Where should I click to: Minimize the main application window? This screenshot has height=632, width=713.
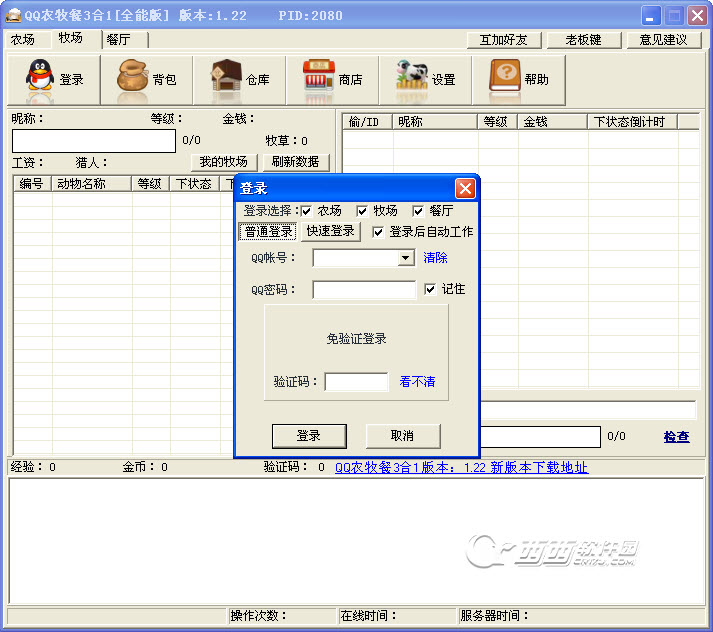(x=651, y=16)
